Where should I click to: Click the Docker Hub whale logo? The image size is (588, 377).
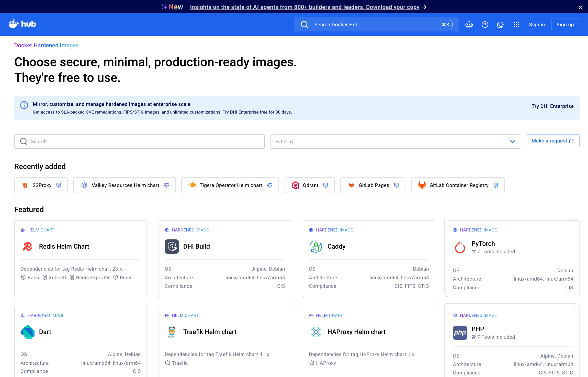(x=22, y=24)
